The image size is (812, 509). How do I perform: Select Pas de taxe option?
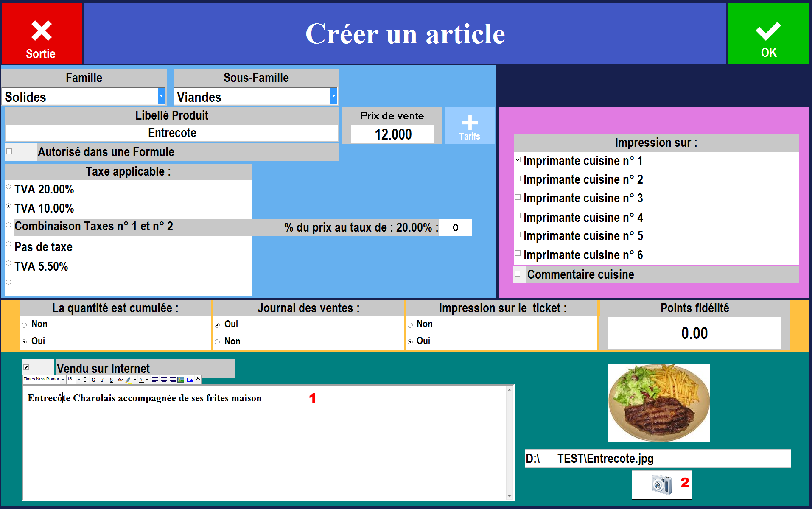(x=8, y=244)
